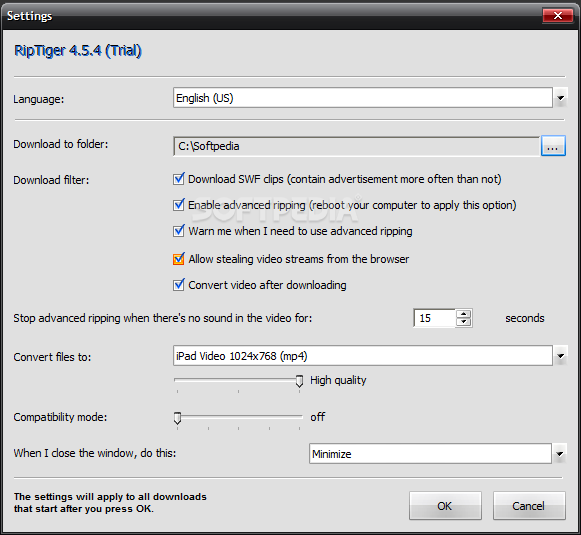
Task: Click the 'Compatibility mode:' label
Action: [60, 417]
